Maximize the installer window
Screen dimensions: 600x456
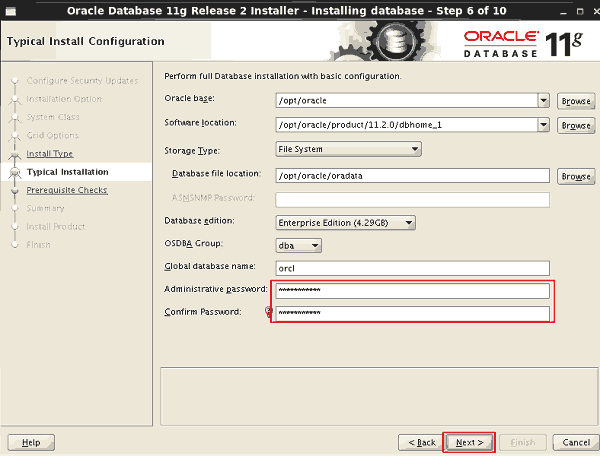[580, 11]
